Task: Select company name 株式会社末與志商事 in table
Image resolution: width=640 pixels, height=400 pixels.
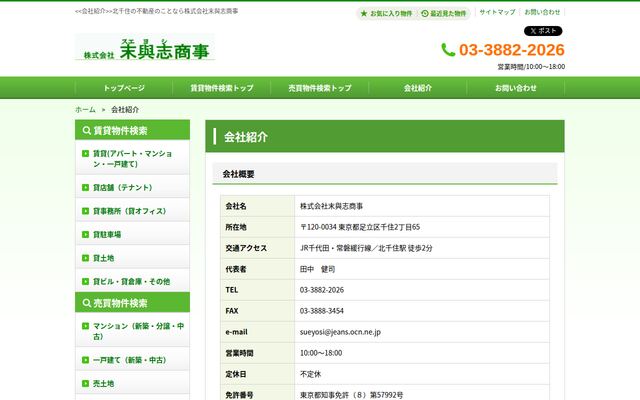Action: pos(331,206)
